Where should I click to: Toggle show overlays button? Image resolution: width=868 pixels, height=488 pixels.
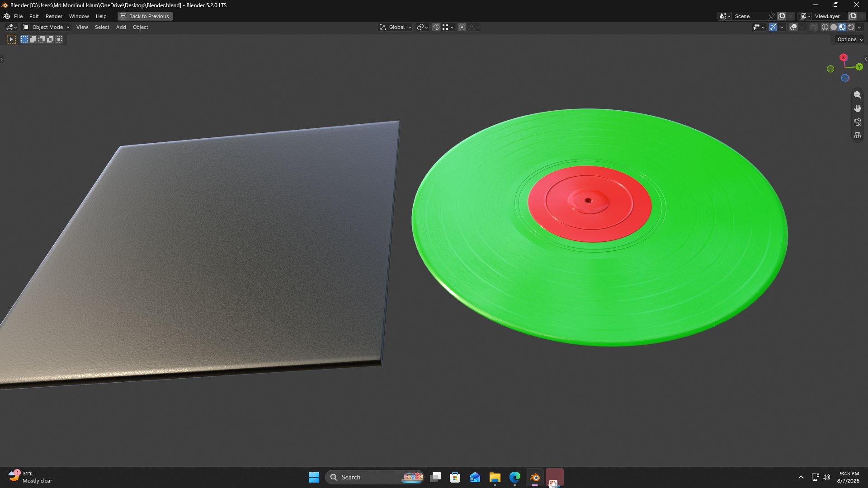793,28
